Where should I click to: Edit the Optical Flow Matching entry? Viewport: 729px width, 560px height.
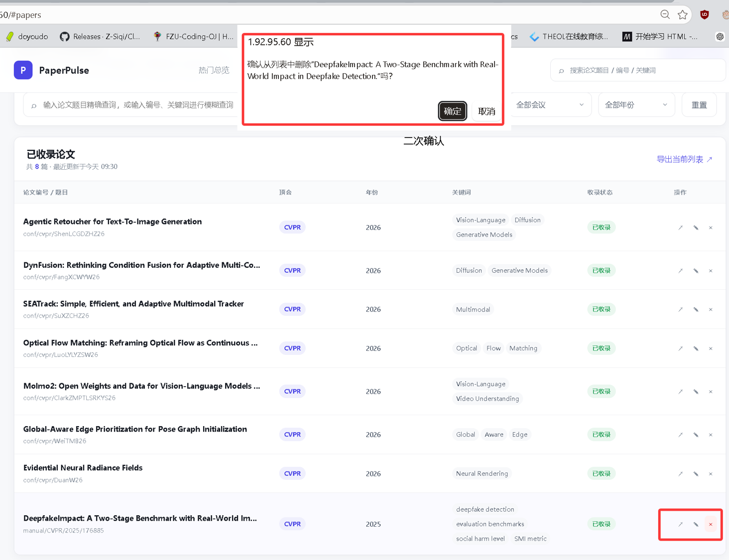click(696, 348)
